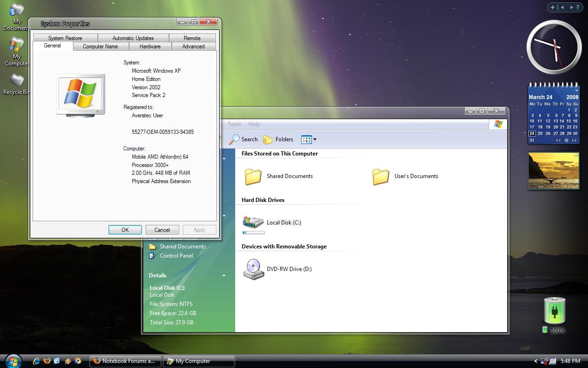
Task: Click the 5:48 PM taskbar clock
Action: pos(570,361)
